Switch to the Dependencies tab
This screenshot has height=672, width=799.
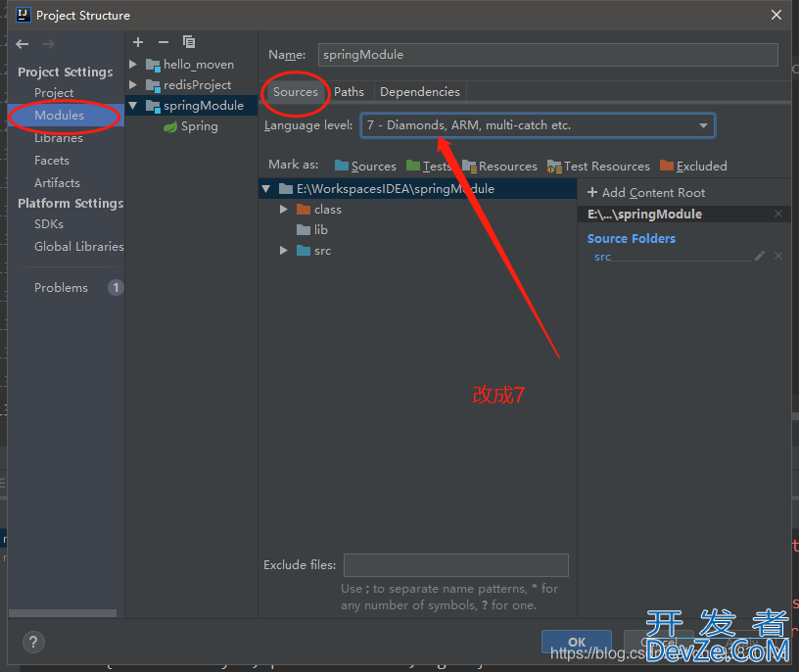[420, 92]
